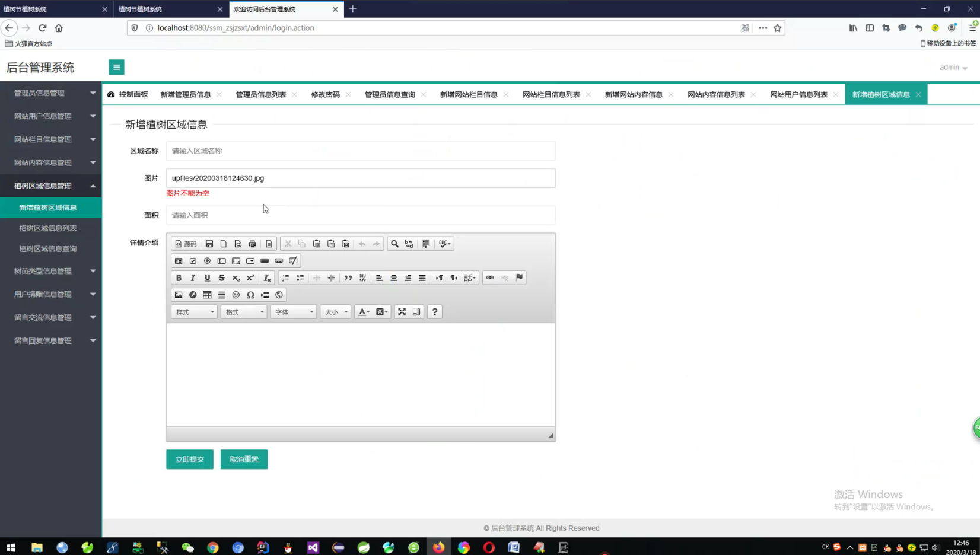Insert a smiley emoticon
The width and height of the screenshot is (980, 555).
[x=236, y=295]
